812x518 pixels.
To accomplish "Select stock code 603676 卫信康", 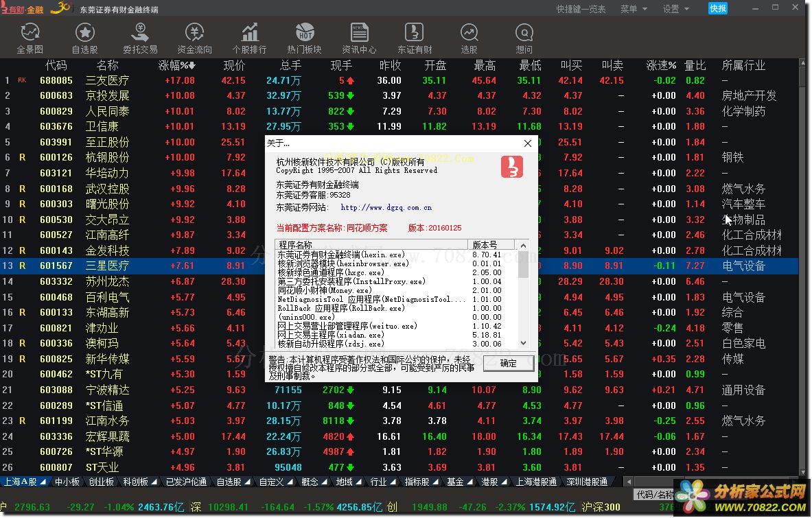I will [399, 126].
